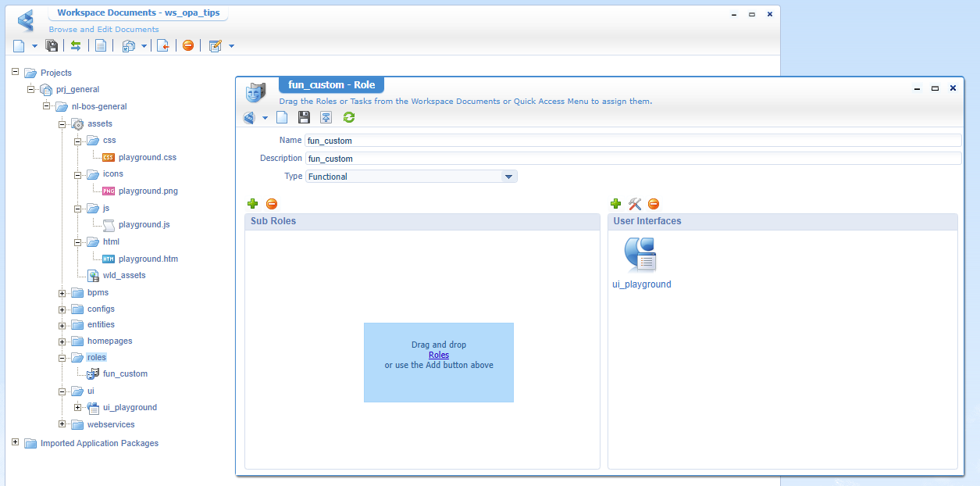The image size is (980, 486).
Task: Click the save all icon in Workspace toolbar
Action: point(52,45)
